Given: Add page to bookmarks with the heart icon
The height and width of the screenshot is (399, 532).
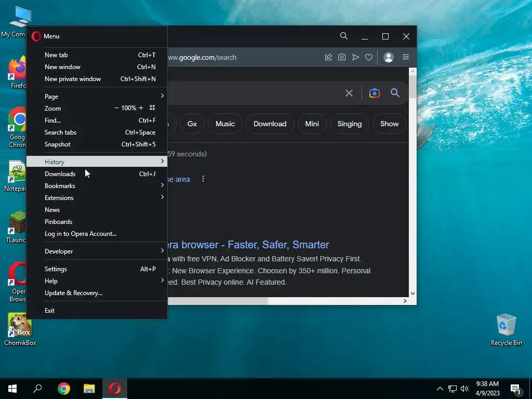Looking at the screenshot, I should tap(369, 57).
